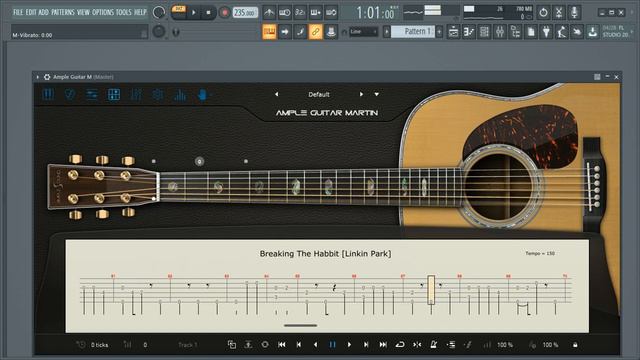Toggle the metronome icon in top toolbar
Viewport: 640px width, 360px height.
(269, 13)
